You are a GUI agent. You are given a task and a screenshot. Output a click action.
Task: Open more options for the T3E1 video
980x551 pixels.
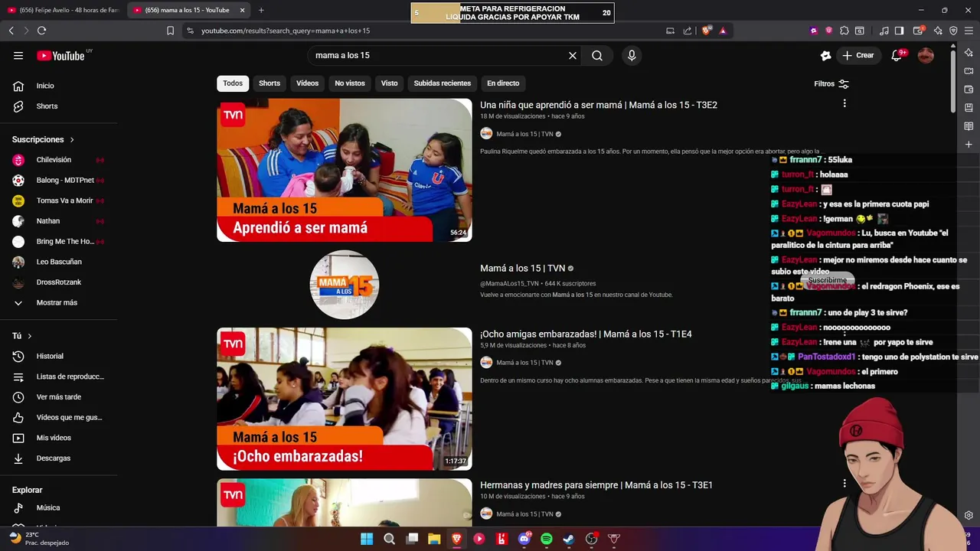[844, 484]
